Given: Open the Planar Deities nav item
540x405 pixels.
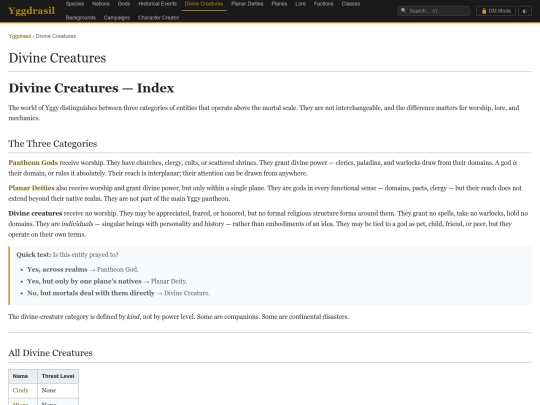Looking at the screenshot, I should (x=247, y=4).
